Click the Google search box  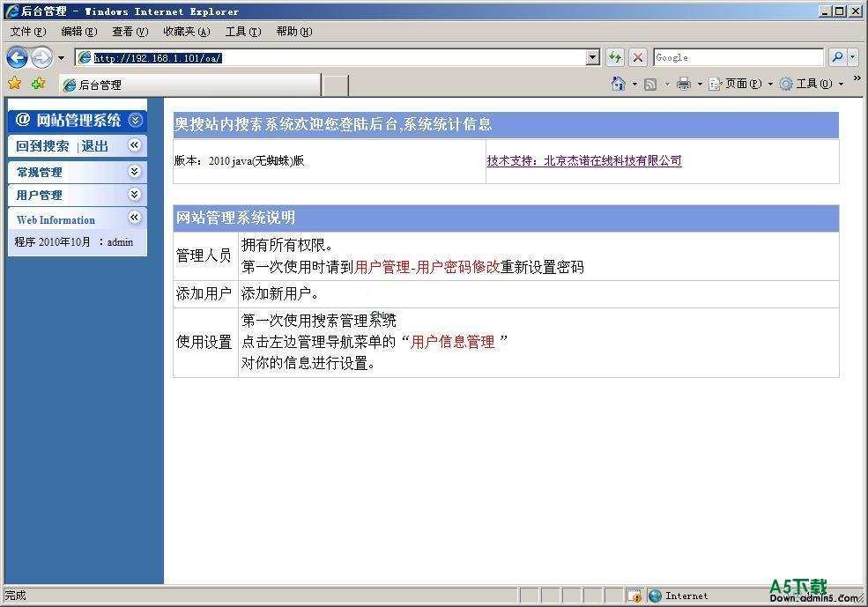[738, 57]
